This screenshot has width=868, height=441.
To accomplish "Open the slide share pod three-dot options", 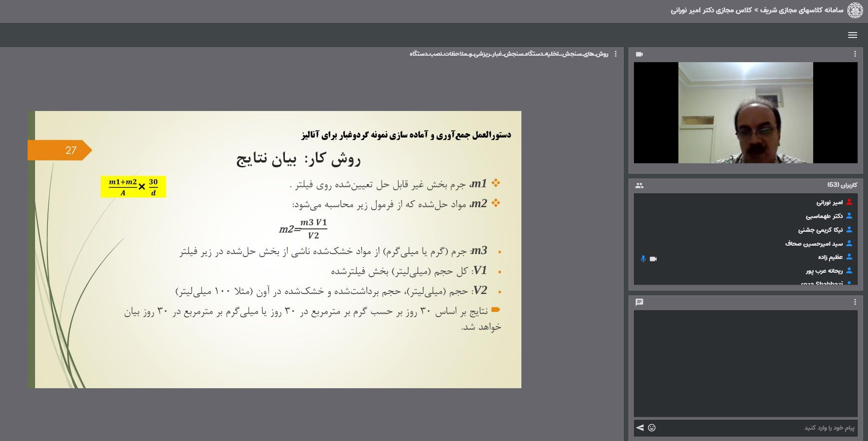I will [615, 54].
